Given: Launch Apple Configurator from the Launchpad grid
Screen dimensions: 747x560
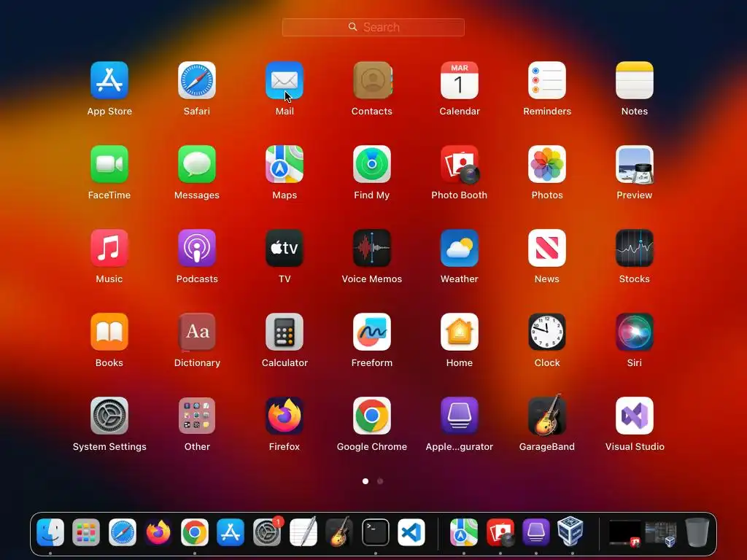Looking at the screenshot, I should tap(460, 416).
